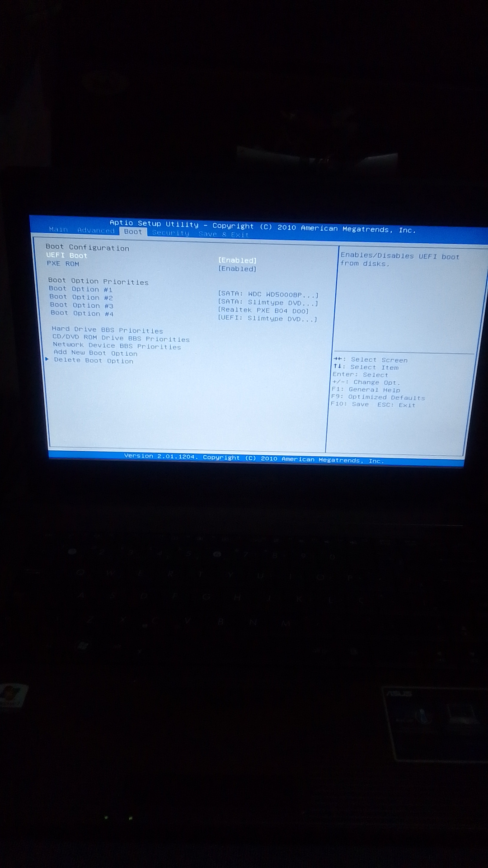Image resolution: width=488 pixels, height=868 pixels.
Task: Change the PXE ROM [Enabled] value
Action: click(x=237, y=269)
